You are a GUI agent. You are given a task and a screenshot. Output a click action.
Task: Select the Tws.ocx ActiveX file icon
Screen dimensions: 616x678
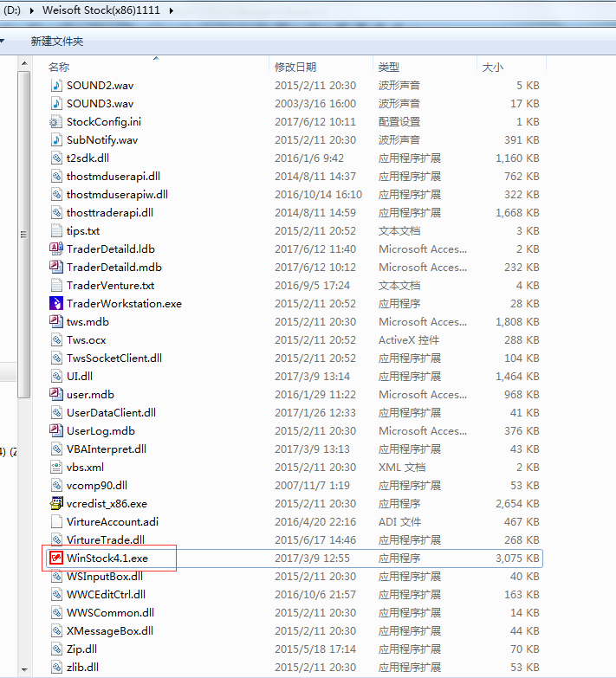point(56,339)
